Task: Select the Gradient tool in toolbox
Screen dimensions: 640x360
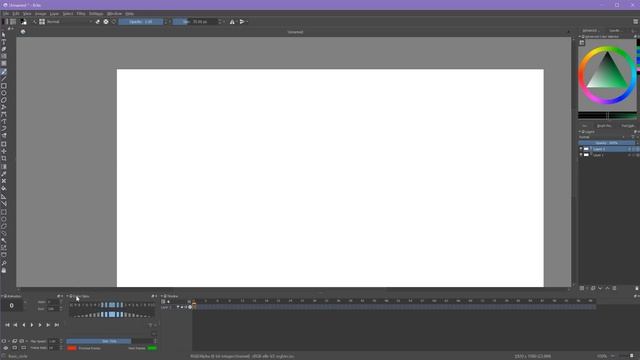Action: tap(4, 167)
